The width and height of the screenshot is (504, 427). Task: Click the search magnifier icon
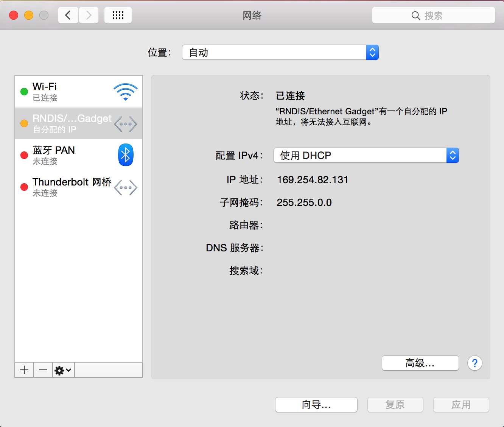coord(415,16)
